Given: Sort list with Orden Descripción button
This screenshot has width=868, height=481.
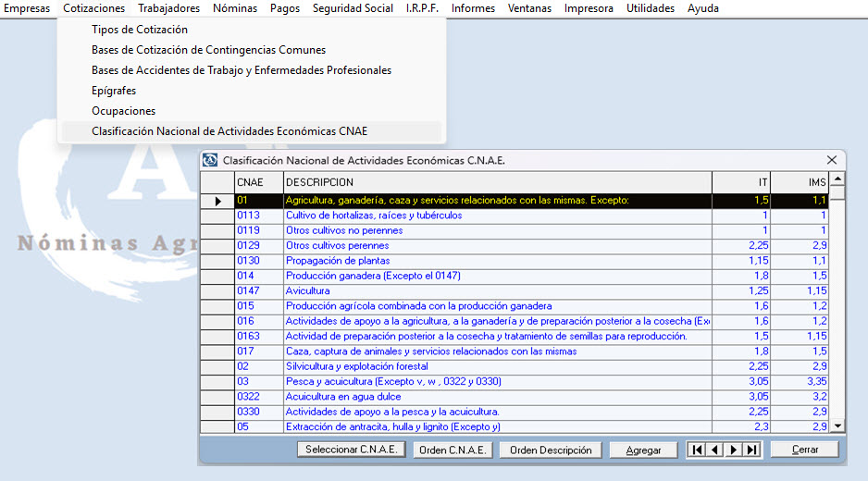Looking at the screenshot, I should [551, 450].
